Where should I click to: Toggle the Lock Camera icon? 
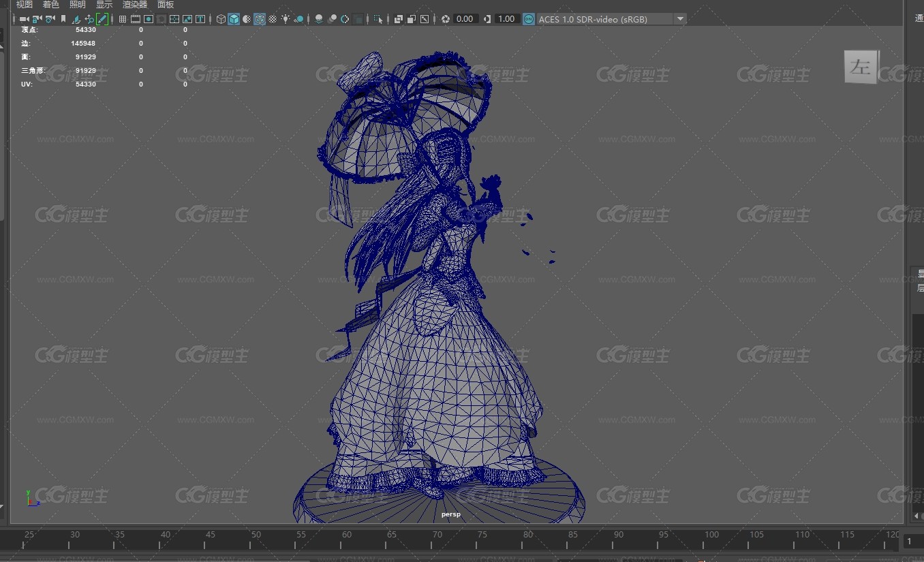37,19
